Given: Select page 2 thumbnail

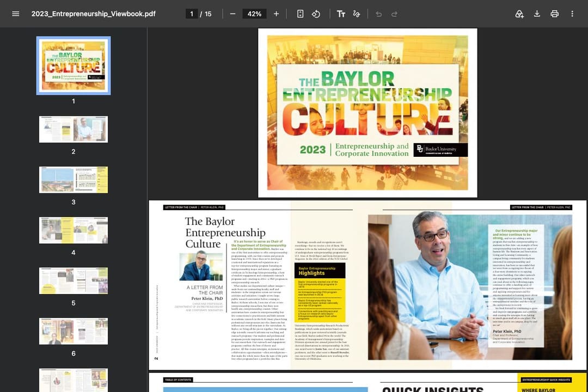Looking at the screenshot, I should 73,129.
